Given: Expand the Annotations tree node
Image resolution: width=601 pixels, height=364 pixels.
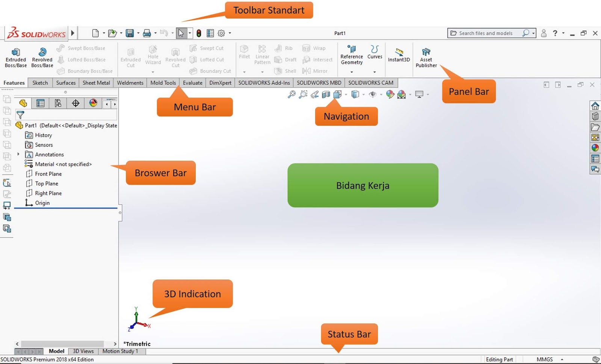Looking at the screenshot, I should pyautogui.click(x=19, y=154).
